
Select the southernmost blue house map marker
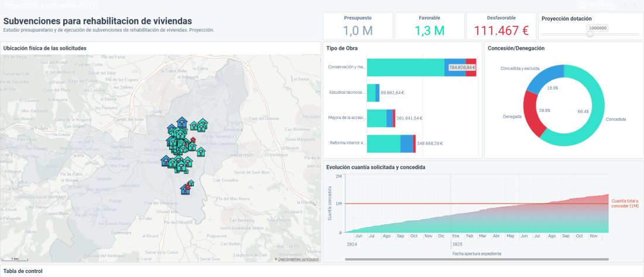[185, 190]
